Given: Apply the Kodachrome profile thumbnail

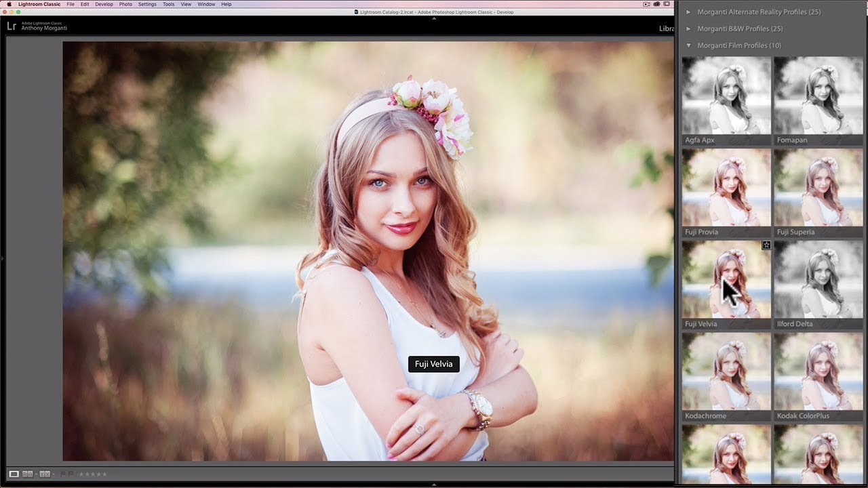Looking at the screenshot, I should click(x=726, y=371).
